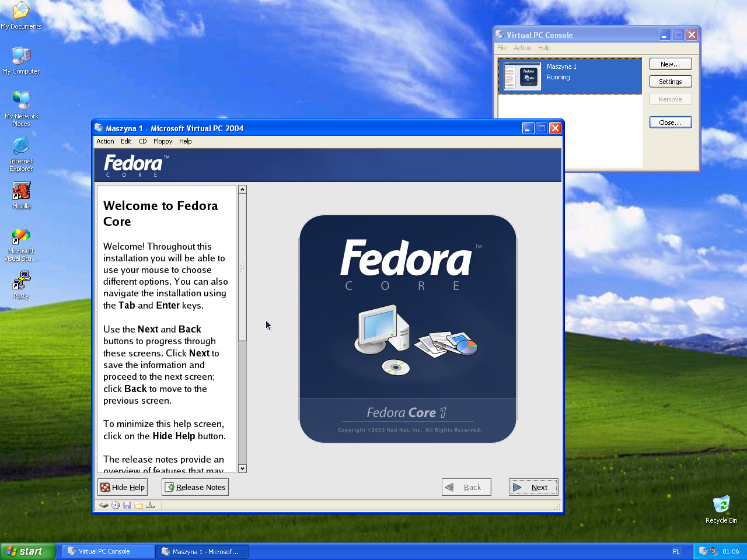This screenshot has height=560, width=747.
Task: Click the resize grip of Maszyna 1 window
Action: point(557,507)
